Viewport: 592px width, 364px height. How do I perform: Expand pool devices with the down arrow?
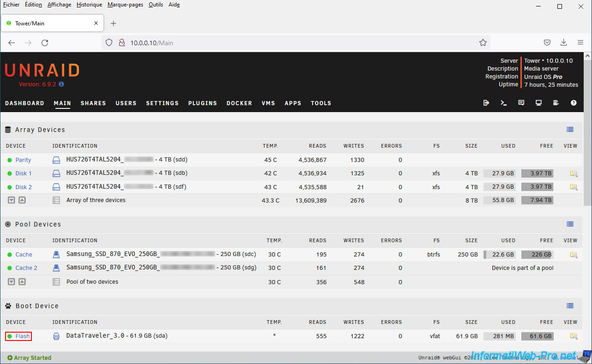click(12, 282)
